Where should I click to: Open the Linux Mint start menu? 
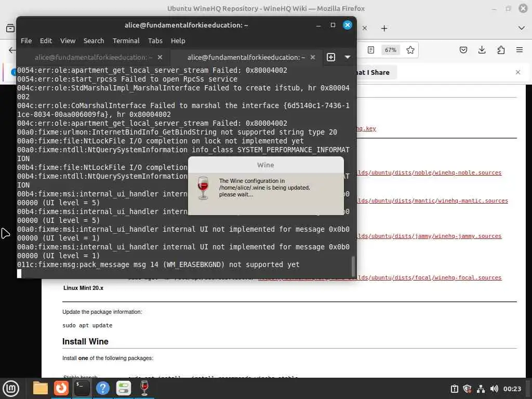pos(11,389)
